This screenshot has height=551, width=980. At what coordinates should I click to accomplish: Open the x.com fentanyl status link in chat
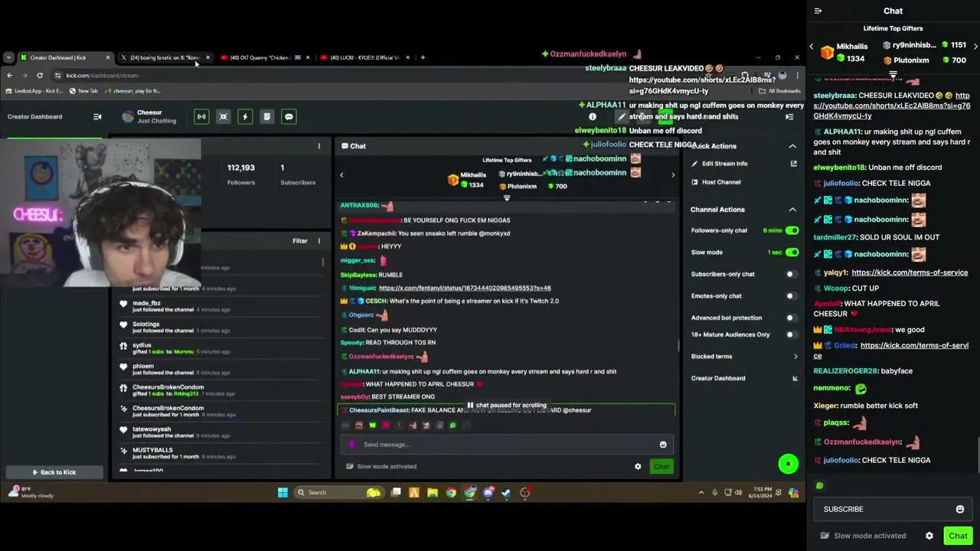pos(465,288)
